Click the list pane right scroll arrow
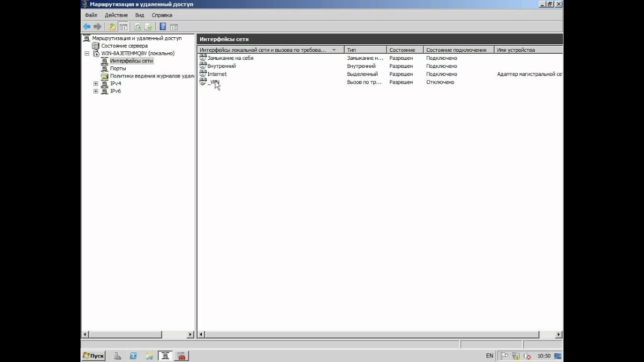This screenshot has width=644, height=362. [x=558, y=334]
